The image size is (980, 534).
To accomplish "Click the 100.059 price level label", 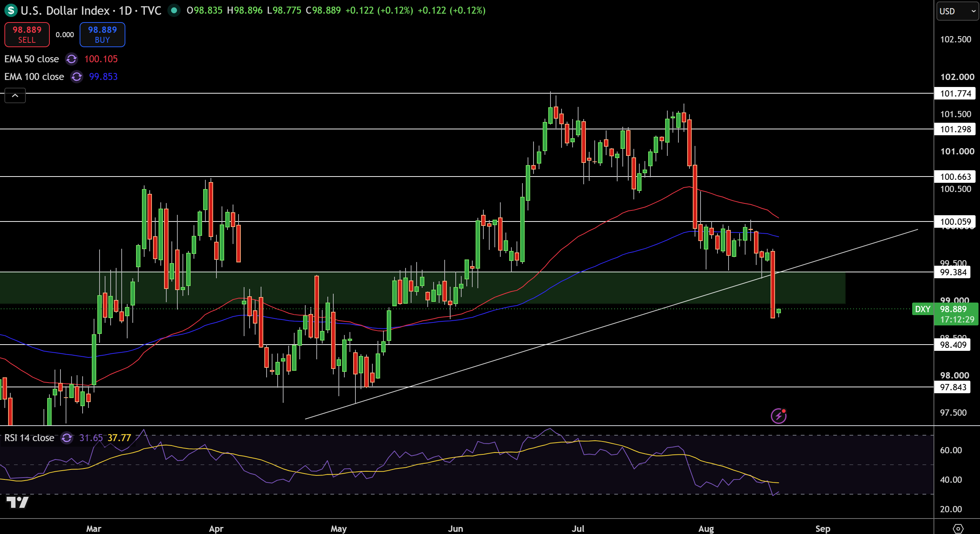I will click(x=955, y=222).
